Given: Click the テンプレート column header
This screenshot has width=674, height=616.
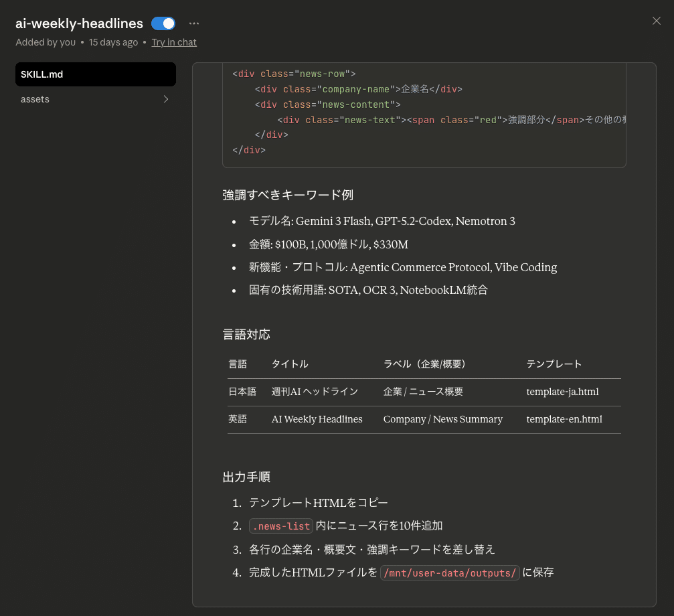Looking at the screenshot, I should [x=554, y=364].
